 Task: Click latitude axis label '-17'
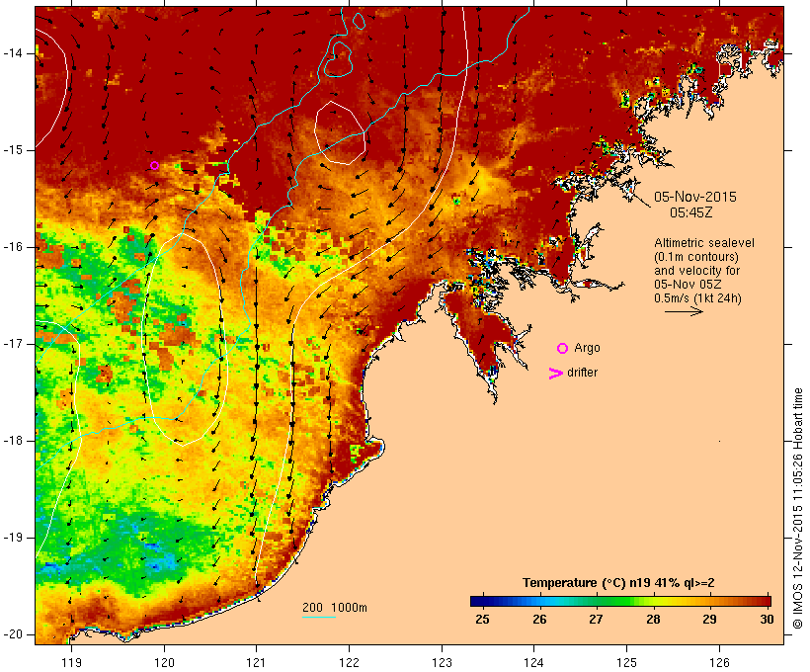point(13,344)
